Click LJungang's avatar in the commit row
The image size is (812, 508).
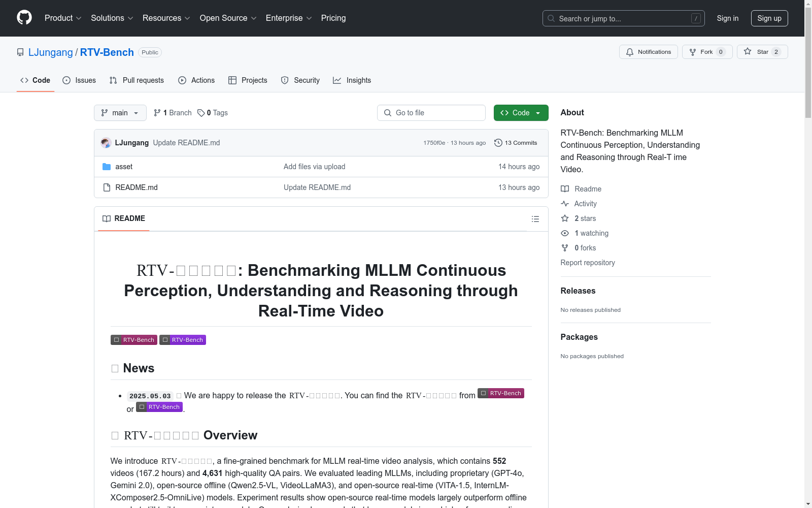[x=106, y=143]
